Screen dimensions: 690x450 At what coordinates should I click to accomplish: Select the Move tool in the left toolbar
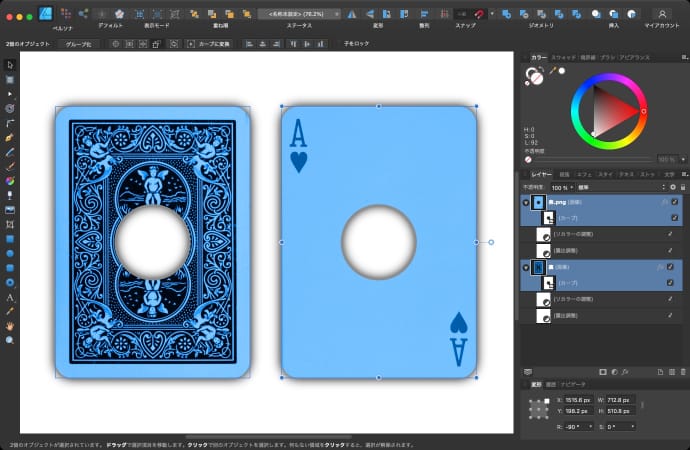[10, 64]
